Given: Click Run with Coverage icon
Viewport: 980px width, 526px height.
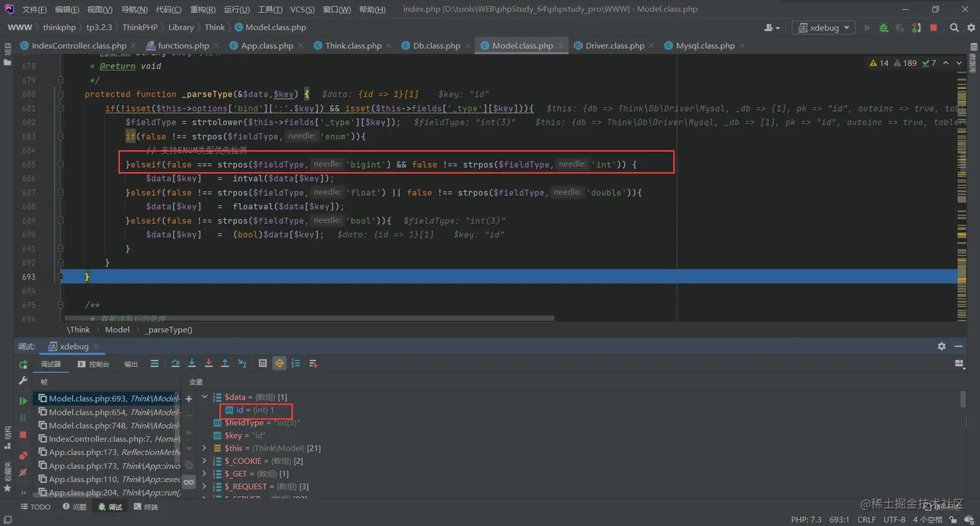Looking at the screenshot, I should click(900, 27).
